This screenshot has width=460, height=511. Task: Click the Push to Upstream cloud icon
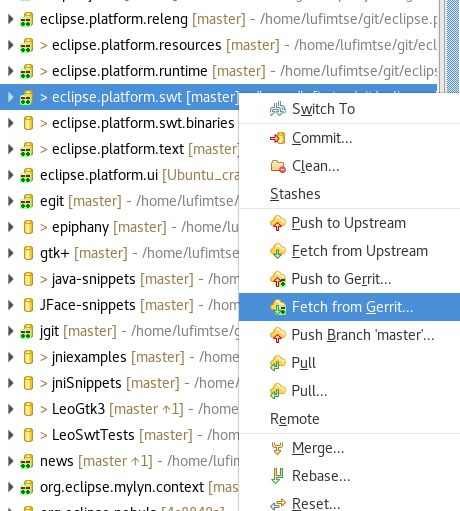coord(278,223)
